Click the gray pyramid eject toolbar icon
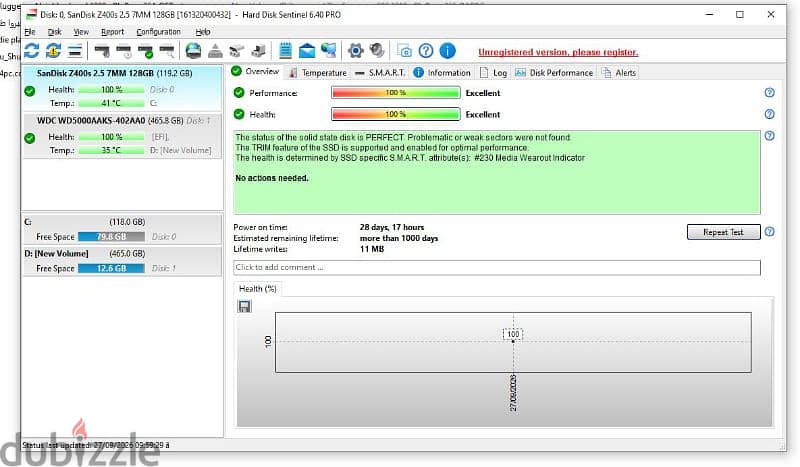Image resolution: width=800 pixels, height=467 pixels. (215, 51)
